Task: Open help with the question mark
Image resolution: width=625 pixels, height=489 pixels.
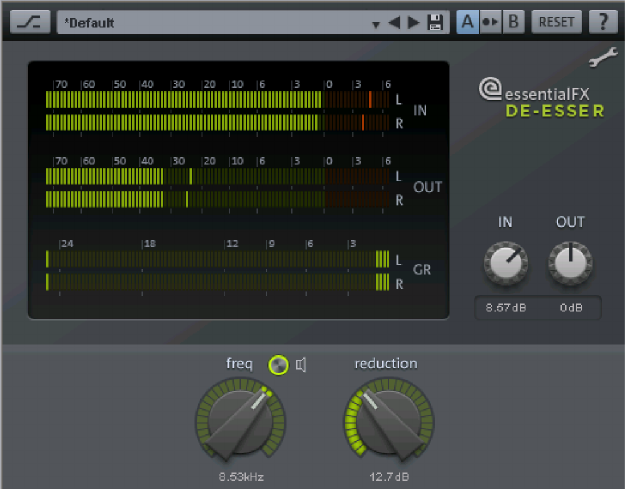Action: click(603, 22)
